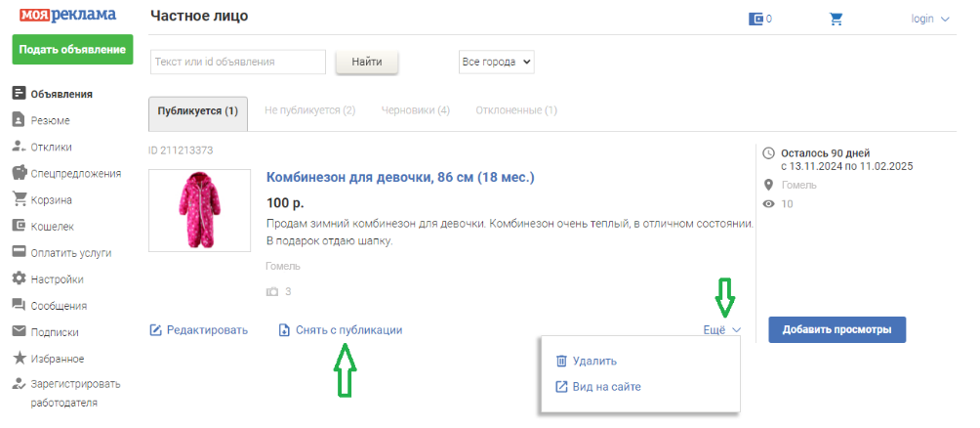Toggle the Ещё more actions expander

coord(721,330)
